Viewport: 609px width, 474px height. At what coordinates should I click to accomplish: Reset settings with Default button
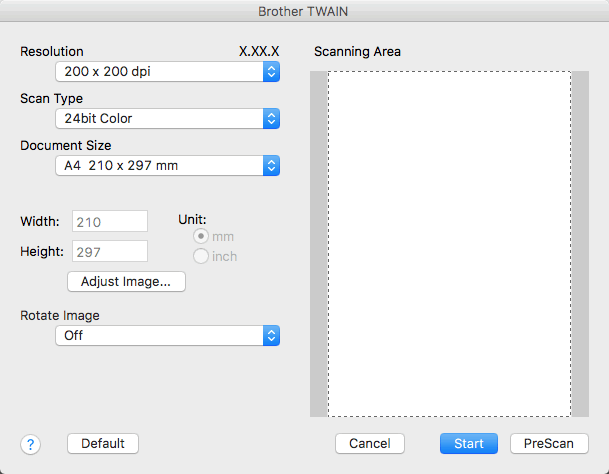pyautogui.click(x=103, y=444)
